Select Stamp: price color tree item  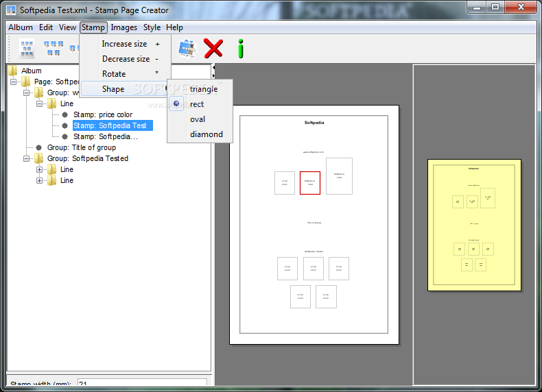[x=103, y=114]
